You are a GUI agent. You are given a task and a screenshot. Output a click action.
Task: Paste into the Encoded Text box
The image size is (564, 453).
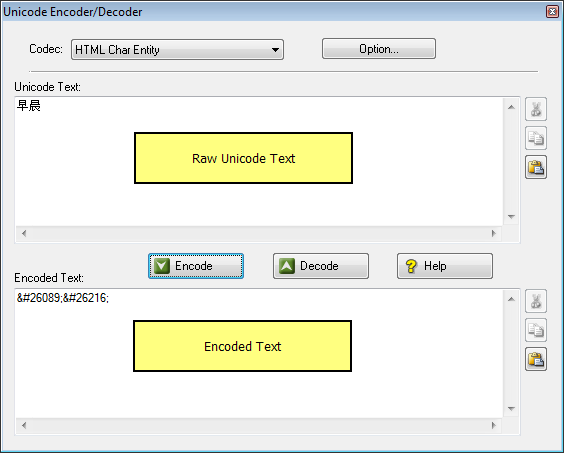(536, 359)
